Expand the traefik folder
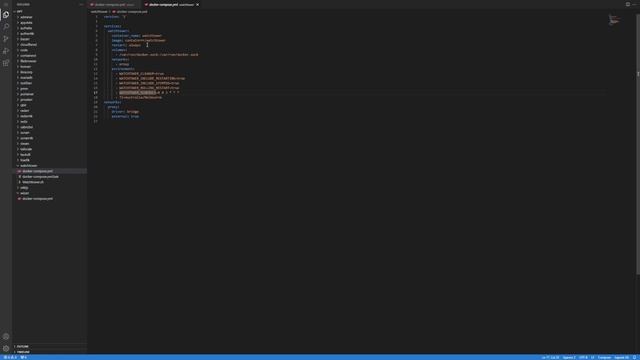 25,160
